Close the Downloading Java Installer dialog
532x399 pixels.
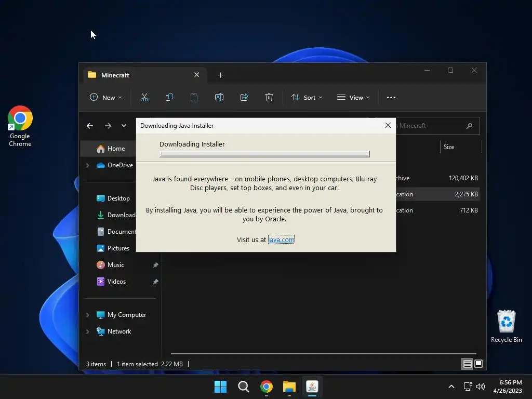(388, 125)
